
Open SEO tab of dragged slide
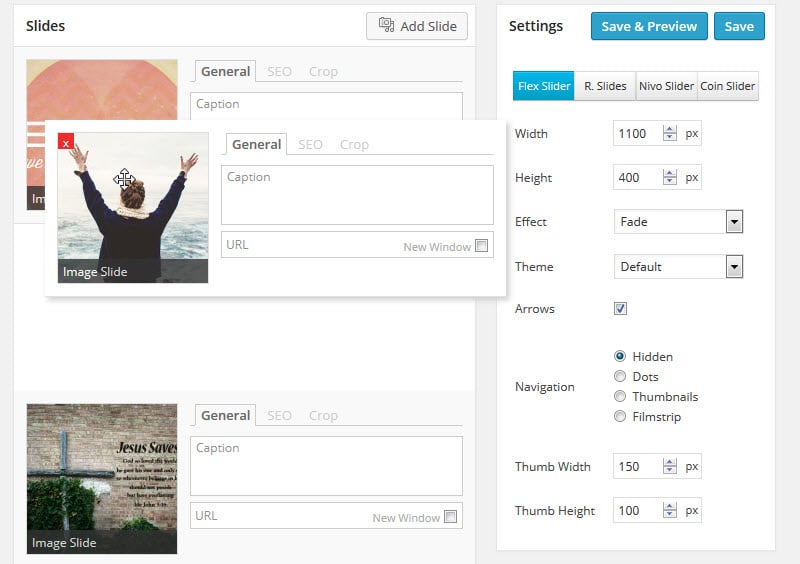point(310,144)
